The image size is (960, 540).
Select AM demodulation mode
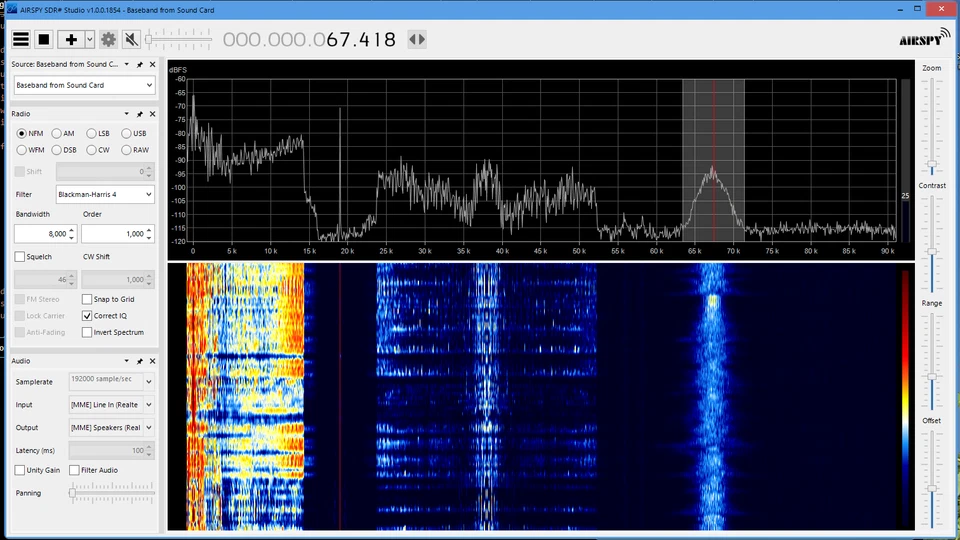(56, 133)
